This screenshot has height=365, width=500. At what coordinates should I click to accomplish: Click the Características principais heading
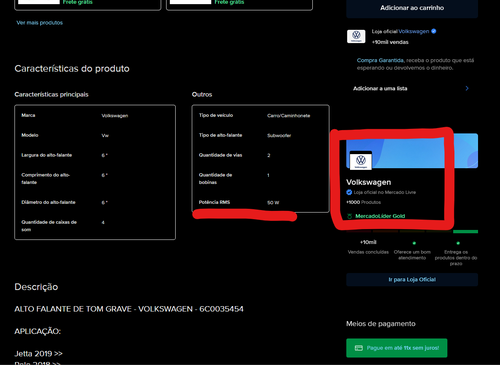(51, 94)
